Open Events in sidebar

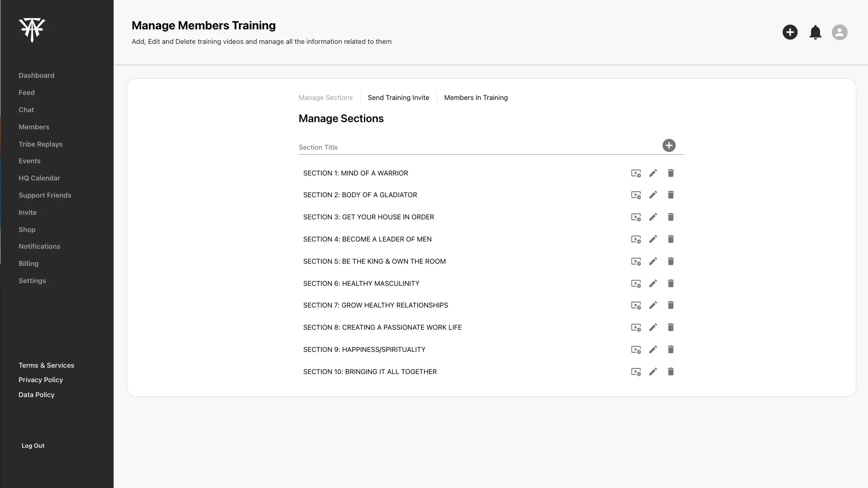[29, 161]
